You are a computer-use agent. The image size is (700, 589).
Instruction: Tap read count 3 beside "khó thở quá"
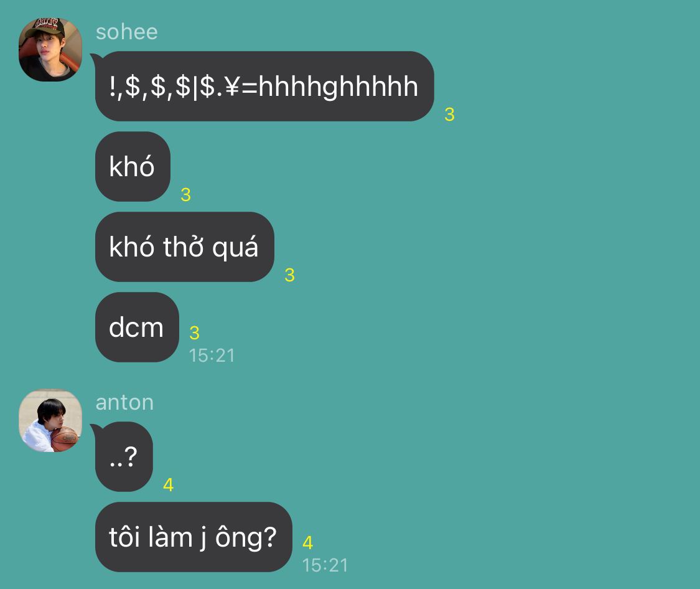pos(290,276)
